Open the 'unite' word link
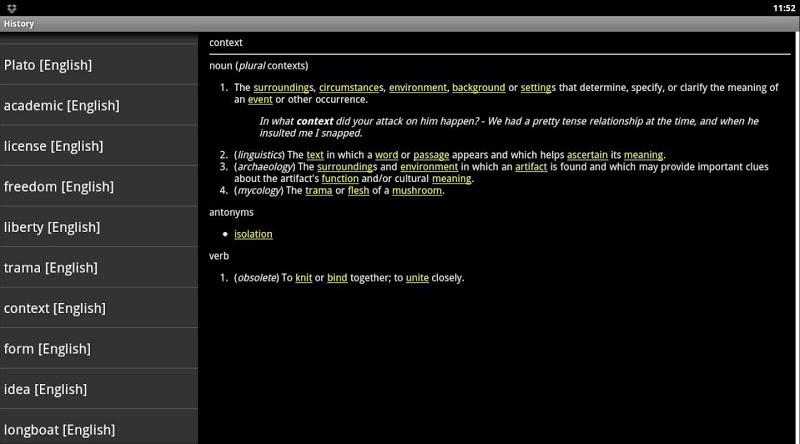Image resolution: width=800 pixels, height=444 pixels. [x=417, y=278]
